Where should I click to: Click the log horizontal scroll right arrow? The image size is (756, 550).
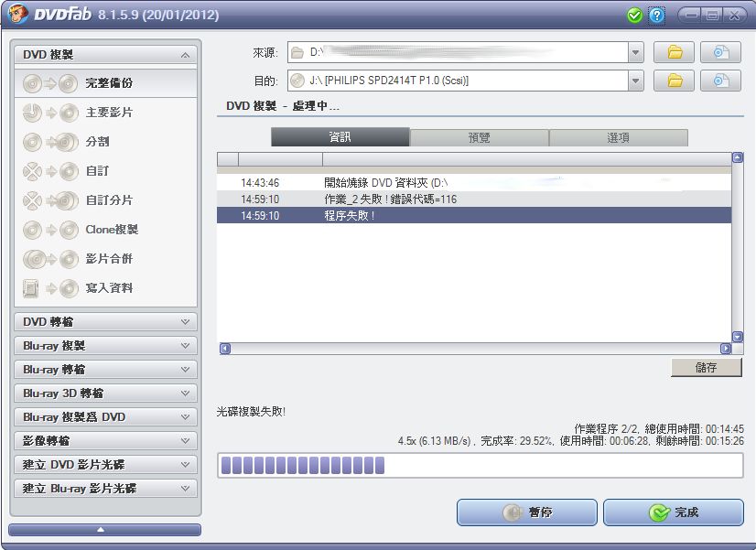click(x=726, y=348)
